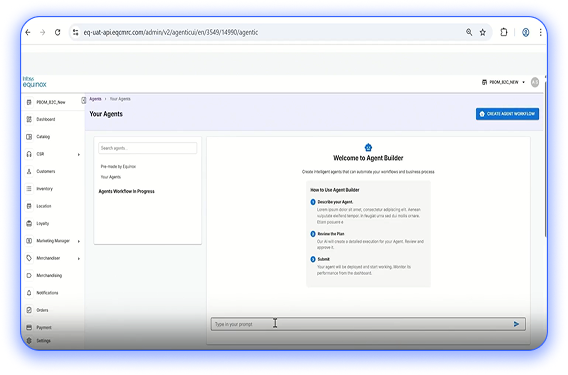Click the Infosys Equinox logo
The height and width of the screenshot is (375, 568).
click(34, 82)
